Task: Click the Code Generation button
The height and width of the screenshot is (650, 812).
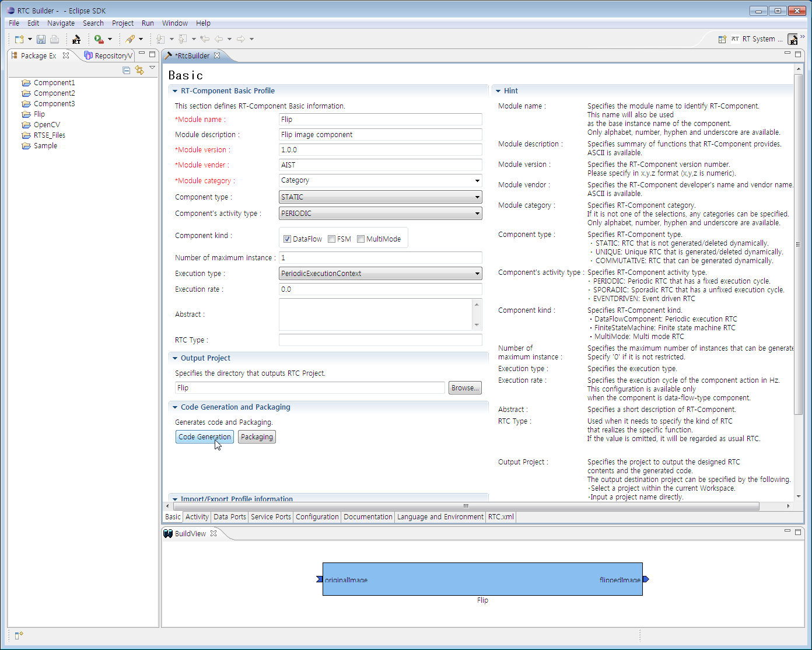Action: pyautogui.click(x=205, y=437)
